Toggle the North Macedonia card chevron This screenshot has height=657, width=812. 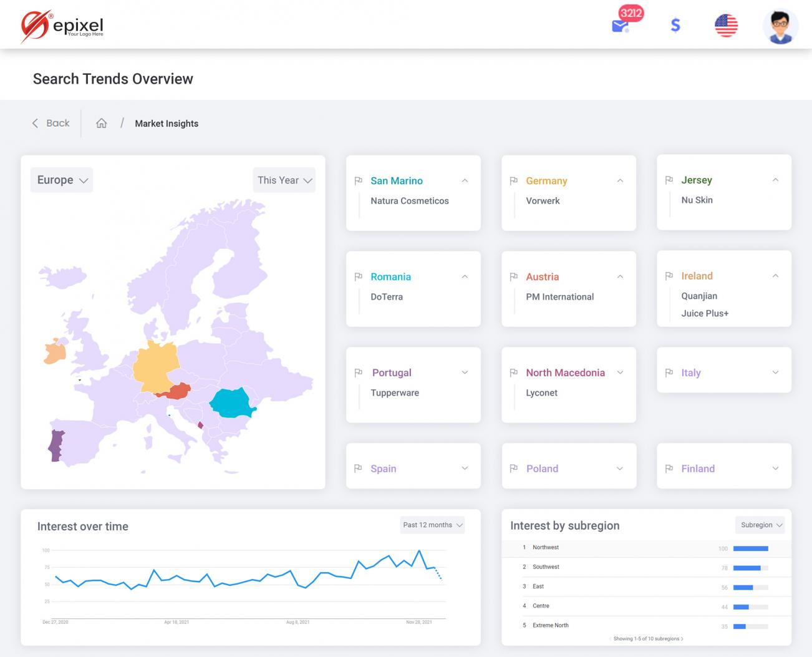620,372
